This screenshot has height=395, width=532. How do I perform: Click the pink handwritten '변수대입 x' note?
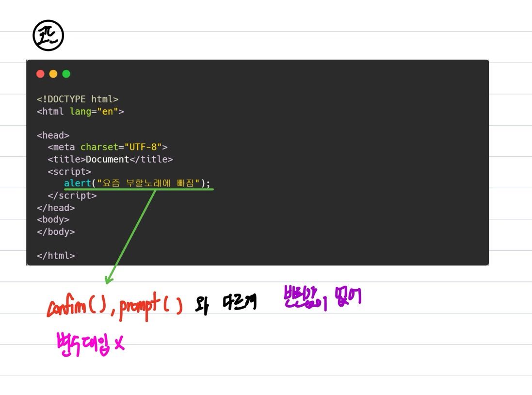click(x=91, y=344)
